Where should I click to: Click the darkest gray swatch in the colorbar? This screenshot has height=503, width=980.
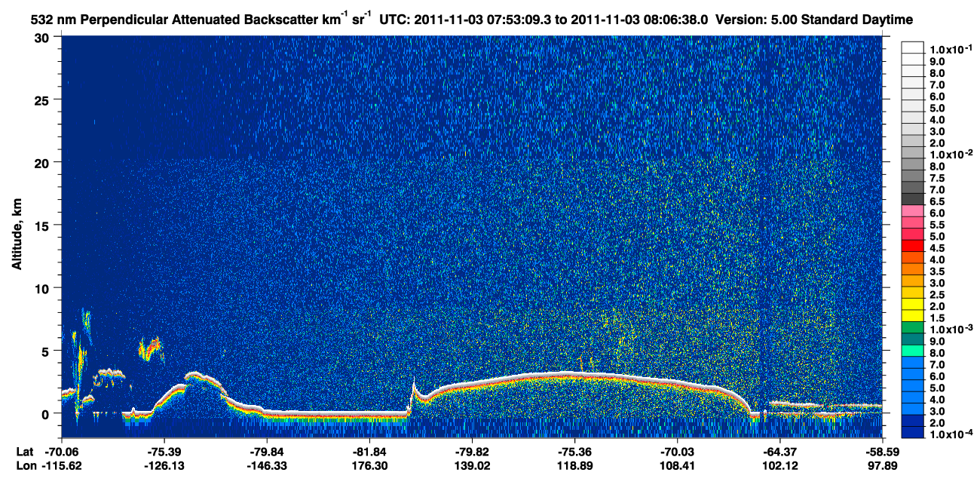click(912, 199)
